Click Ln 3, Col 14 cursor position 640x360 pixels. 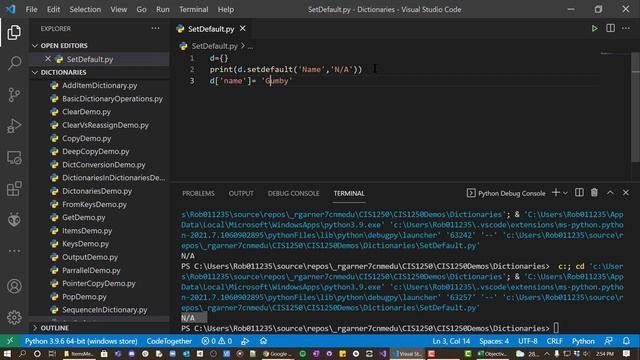point(451,341)
